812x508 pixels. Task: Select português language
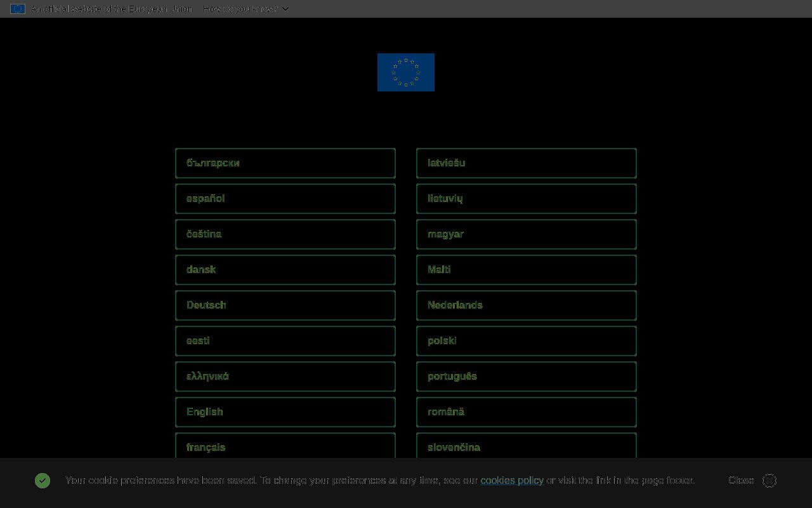tap(527, 377)
